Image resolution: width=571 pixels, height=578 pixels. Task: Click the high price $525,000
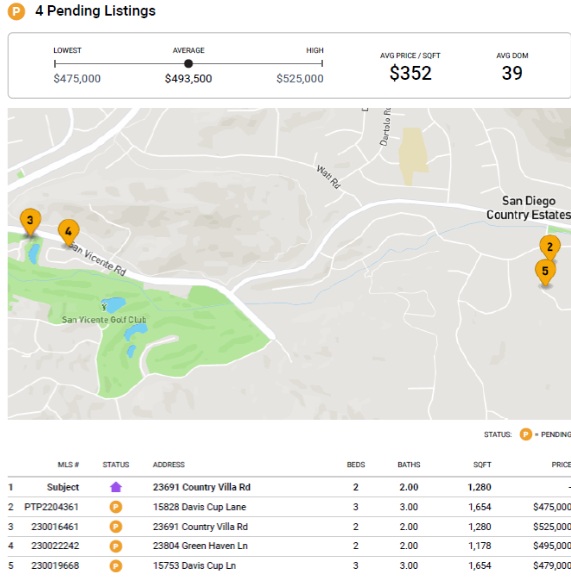(x=300, y=79)
